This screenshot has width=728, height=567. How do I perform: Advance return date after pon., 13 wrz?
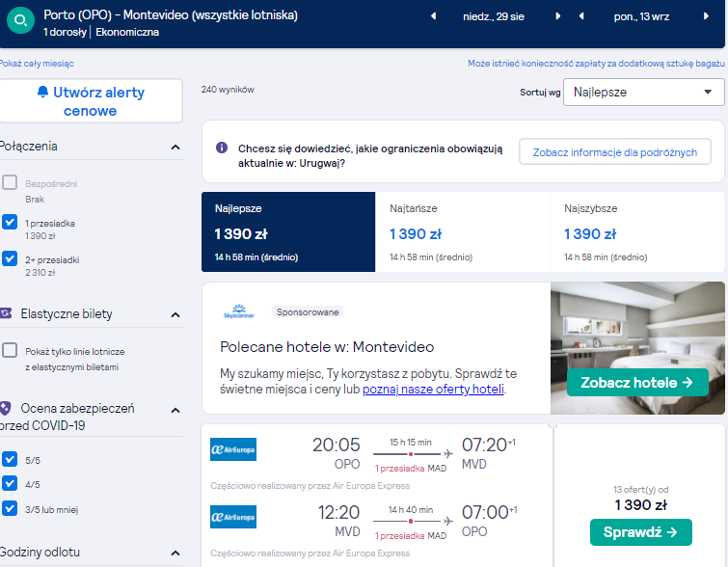pyautogui.click(x=706, y=16)
